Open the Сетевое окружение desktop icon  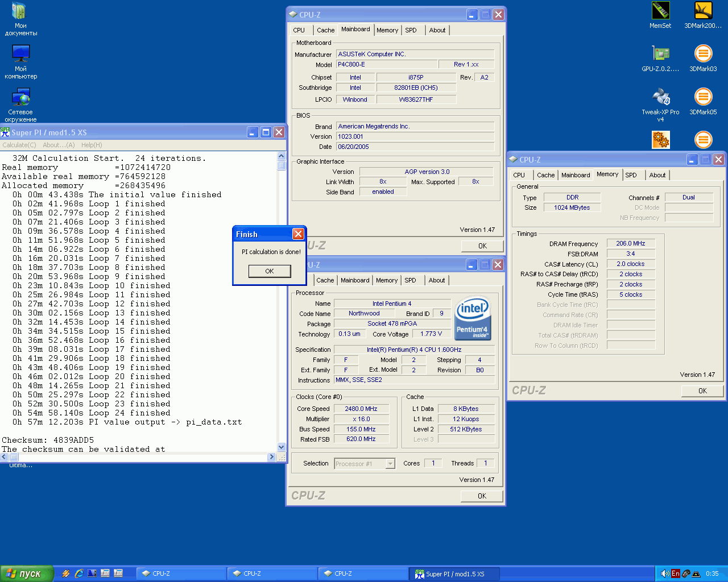20,105
